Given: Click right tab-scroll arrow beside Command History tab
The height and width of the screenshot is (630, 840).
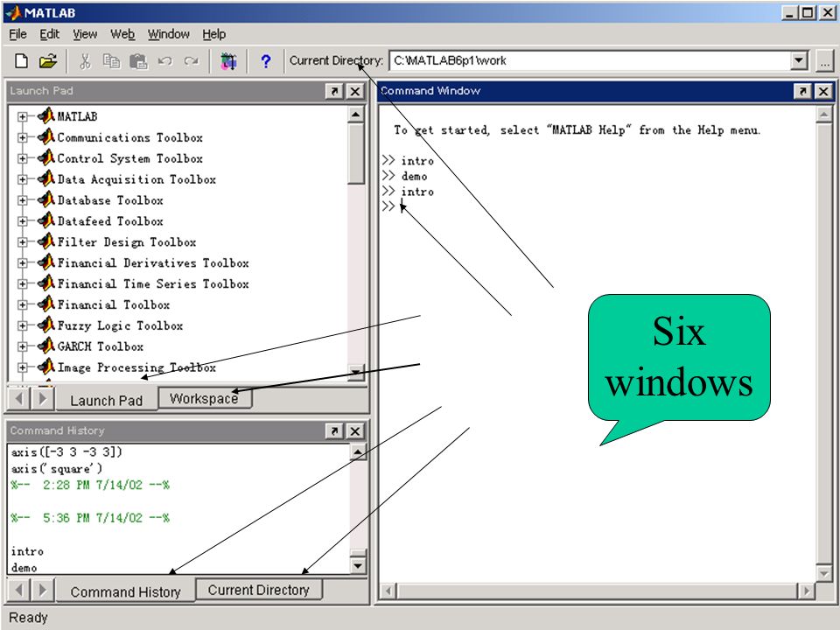Looking at the screenshot, I should [42, 590].
